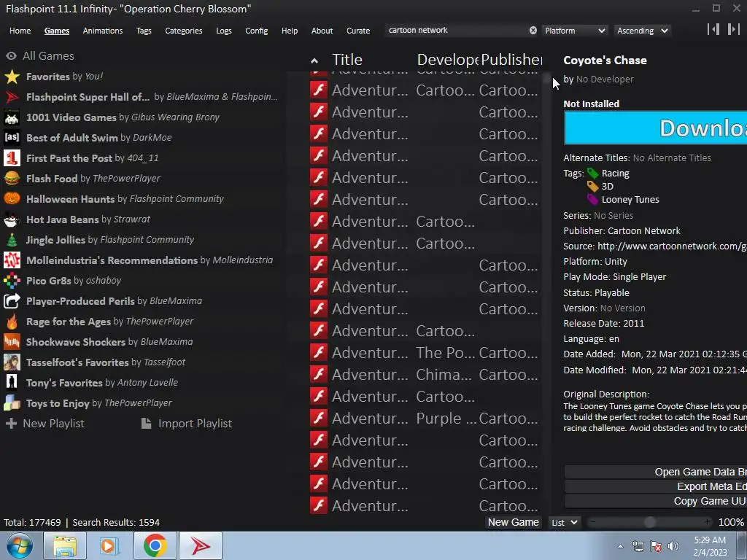Viewport: 747px width, 560px height.
Task: Select the row with developer Chima...
Action: [x=424, y=374]
